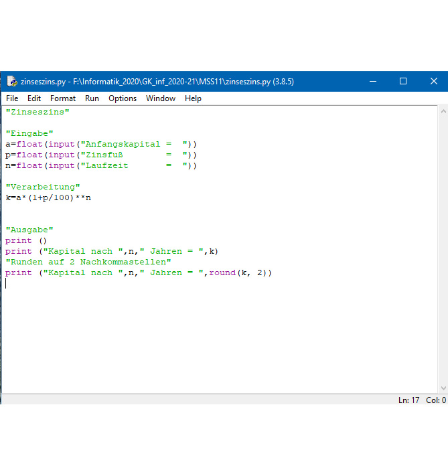Open the Edit menu
The height and width of the screenshot is (476, 448).
tap(34, 98)
